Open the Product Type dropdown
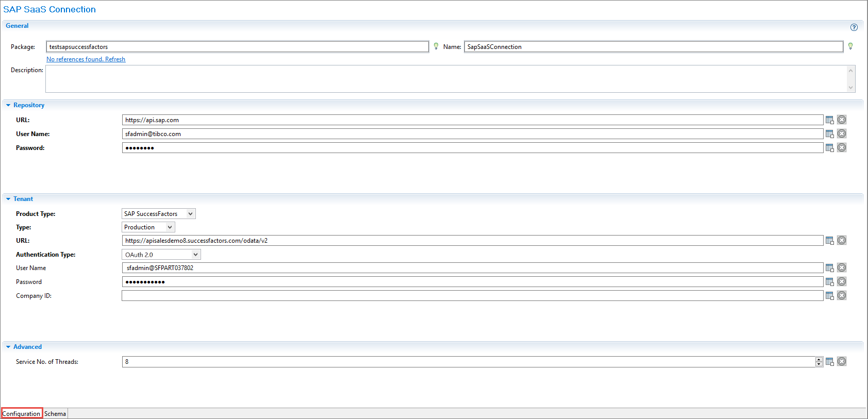 [x=159, y=214]
